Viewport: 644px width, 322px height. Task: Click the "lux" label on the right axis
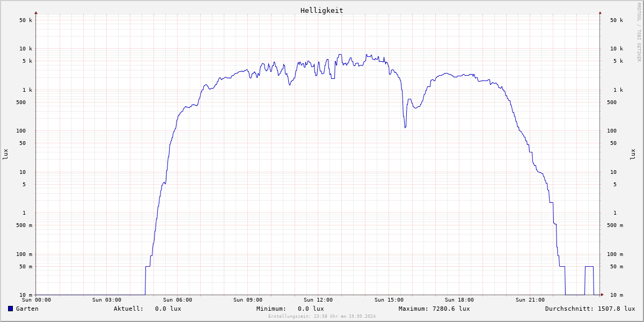633,154
